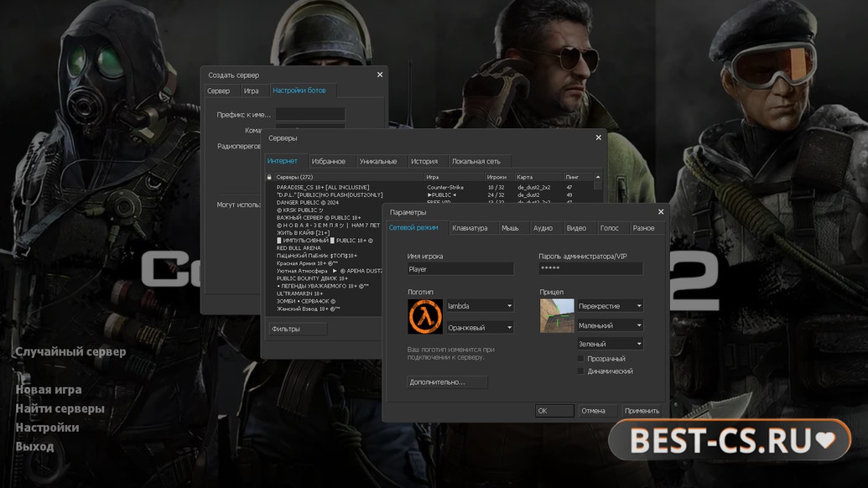This screenshot has height=488, width=868.
Task: Click the scroll up arrow in the server list
Action: coord(598,177)
